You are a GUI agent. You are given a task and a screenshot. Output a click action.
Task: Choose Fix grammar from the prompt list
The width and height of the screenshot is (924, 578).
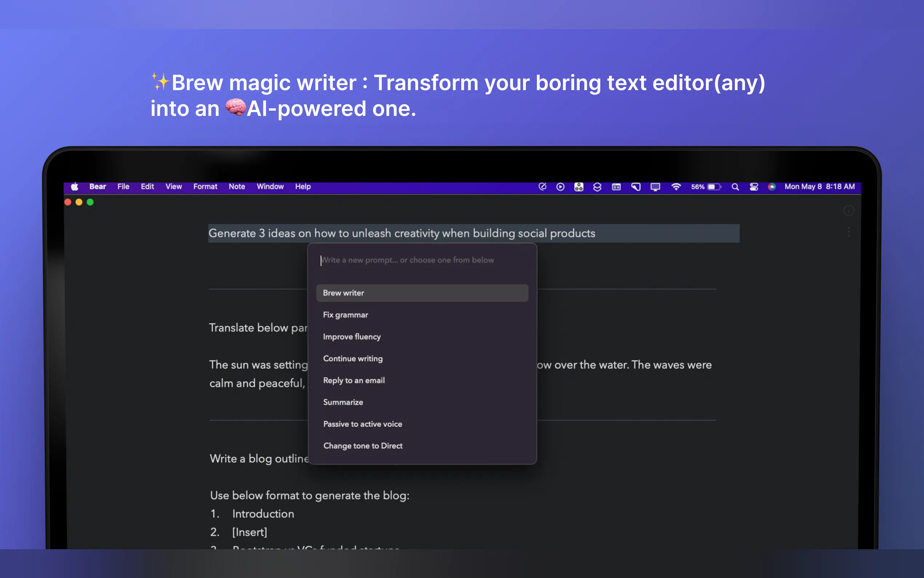[x=345, y=315]
